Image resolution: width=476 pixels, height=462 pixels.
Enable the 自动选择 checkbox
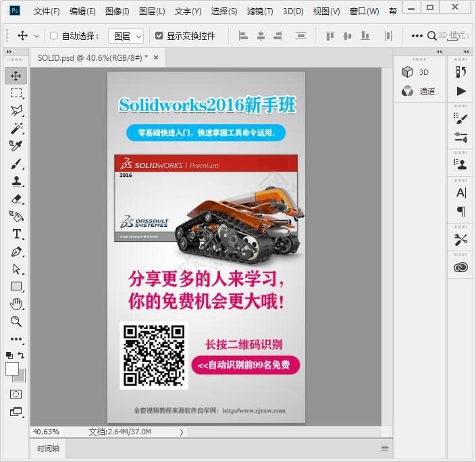point(54,36)
